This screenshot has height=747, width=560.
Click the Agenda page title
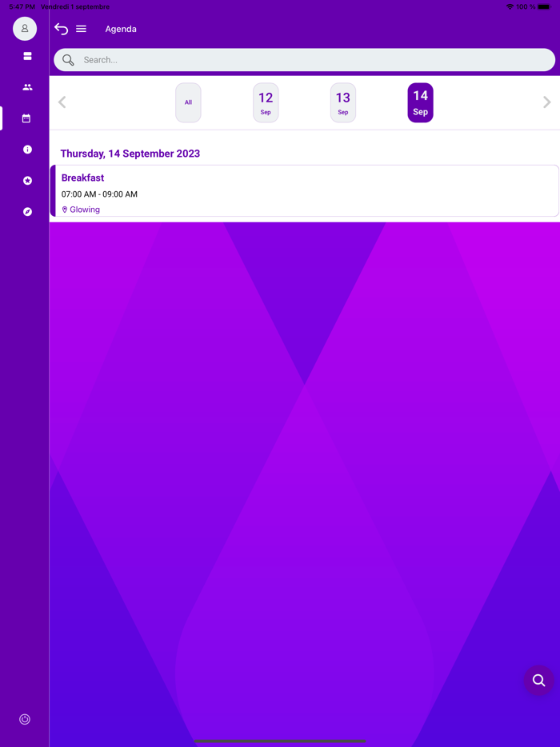tap(121, 29)
